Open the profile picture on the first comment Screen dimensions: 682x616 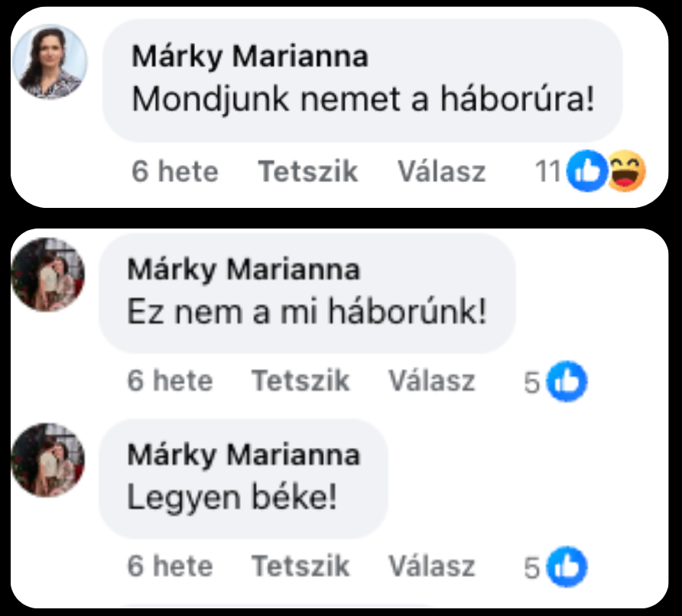[50, 62]
